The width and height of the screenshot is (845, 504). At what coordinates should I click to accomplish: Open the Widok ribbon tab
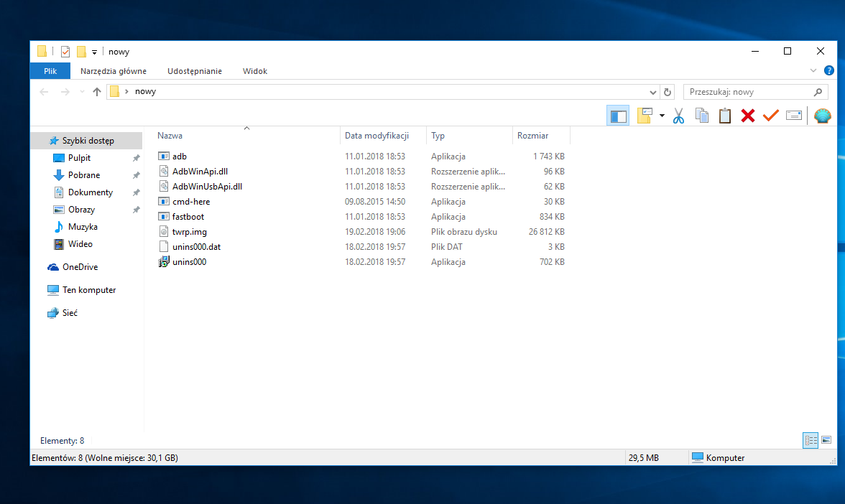pyautogui.click(x=255, y=71)
